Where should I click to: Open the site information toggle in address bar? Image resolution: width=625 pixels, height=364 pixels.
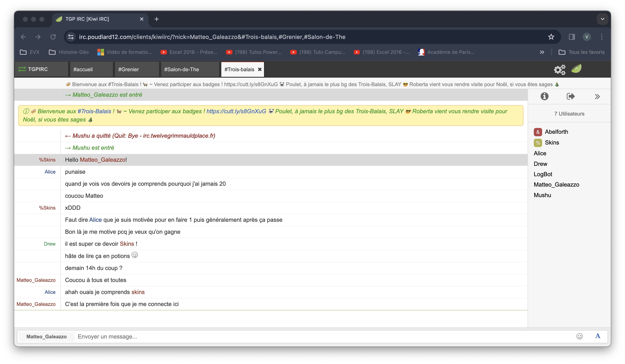pos(71,37)
